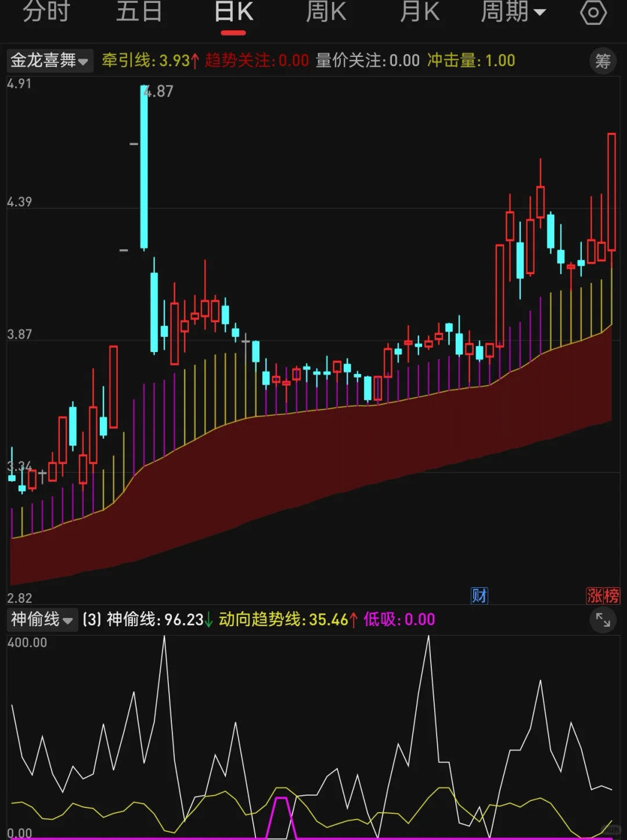This screenshot has width=627, height=840.
Task: Open the 五日 five-day tab
Action: (x=139, y=12)
